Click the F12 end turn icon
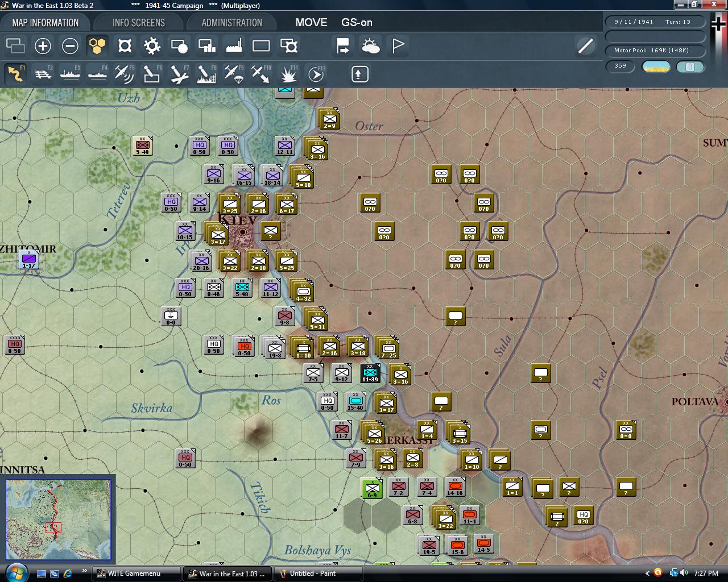This screenshot has height=582, width=728. (x=316, y=74)
